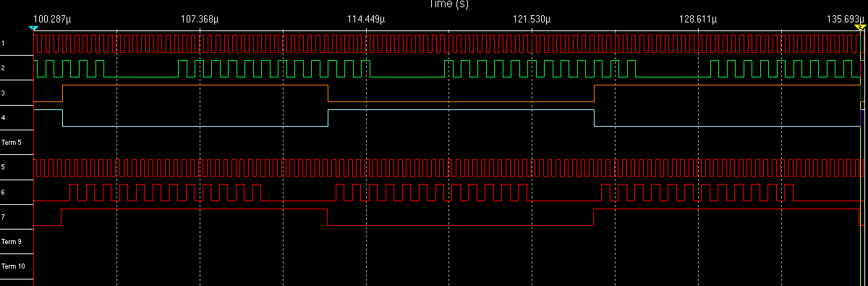The width and height of the screenshot is (868, 286).
Task: Select the Term 10 row label
Action: tap(13, 266)
